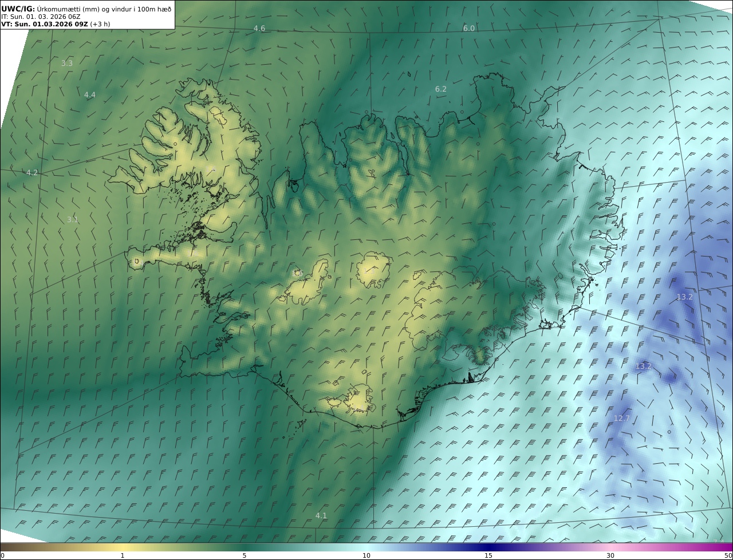Select the 6.0 value label on map
This screenshot has width=733, height=560.
click(x=469, y=29)
